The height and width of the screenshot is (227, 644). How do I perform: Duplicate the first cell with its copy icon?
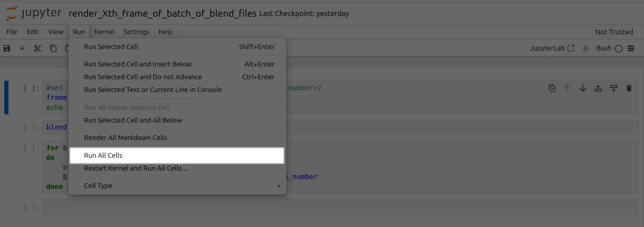click(552, 88)
